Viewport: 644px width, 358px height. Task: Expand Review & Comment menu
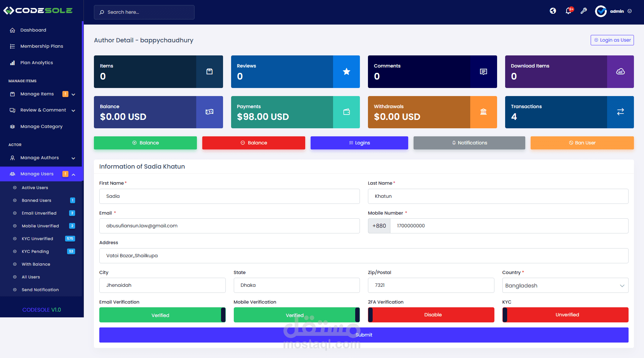point(42,110)
